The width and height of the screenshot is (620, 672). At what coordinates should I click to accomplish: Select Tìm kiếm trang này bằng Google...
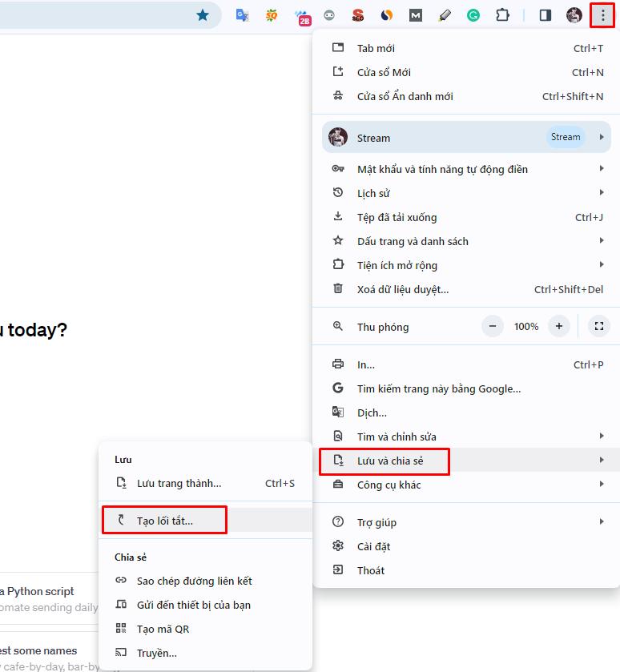[x=466, y=388]
